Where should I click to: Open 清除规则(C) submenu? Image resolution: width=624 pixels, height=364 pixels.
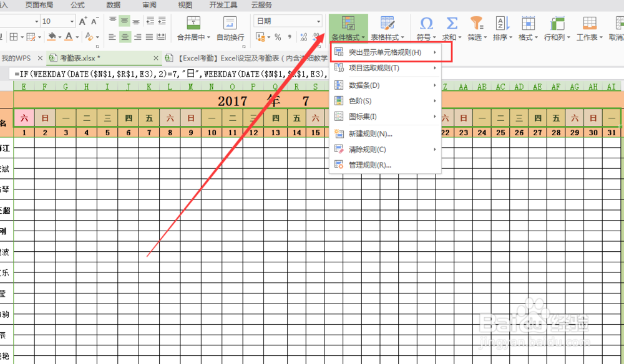(385, 150)
